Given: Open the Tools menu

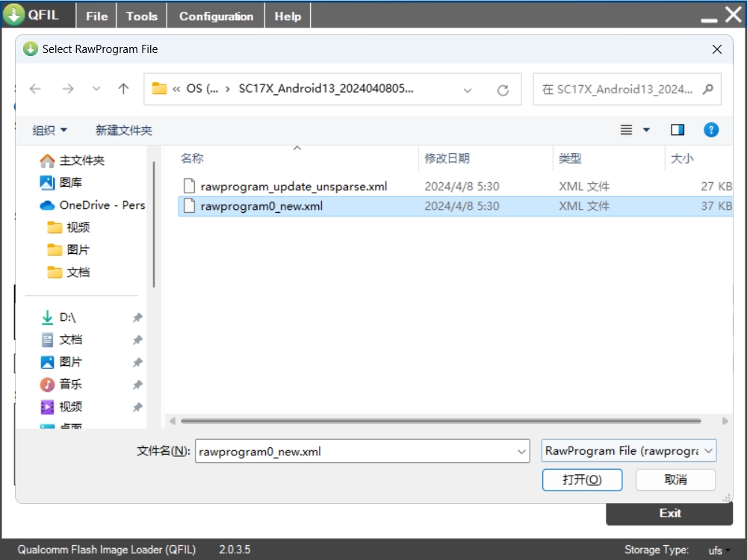Looking at the screenshot, I should [x=141, y=16].
